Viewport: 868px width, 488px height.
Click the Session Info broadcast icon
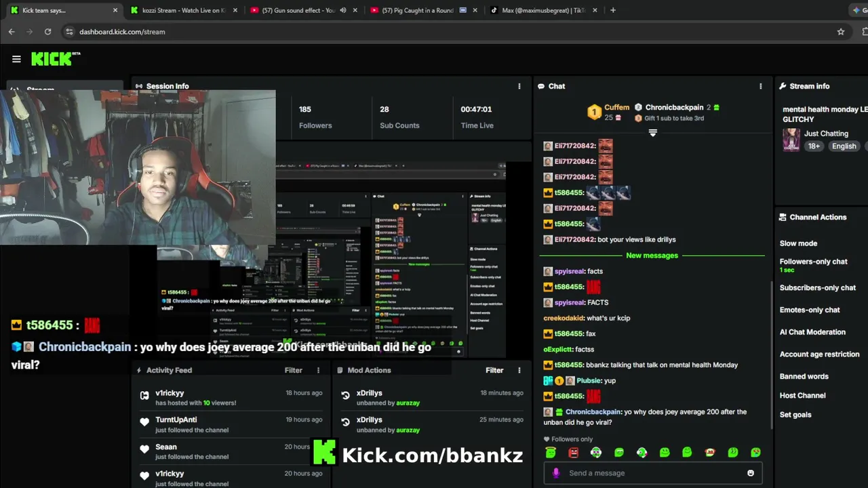[139, 86]
